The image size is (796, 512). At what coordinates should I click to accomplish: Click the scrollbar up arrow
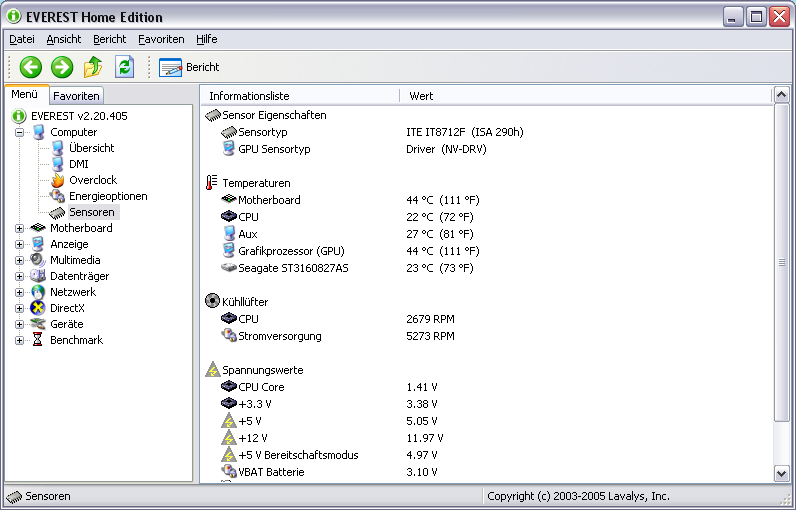click(x=781, y=95)
